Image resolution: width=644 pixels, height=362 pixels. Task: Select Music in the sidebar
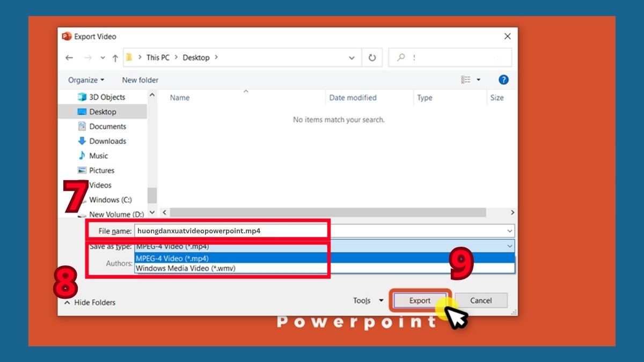pos(99,156)
